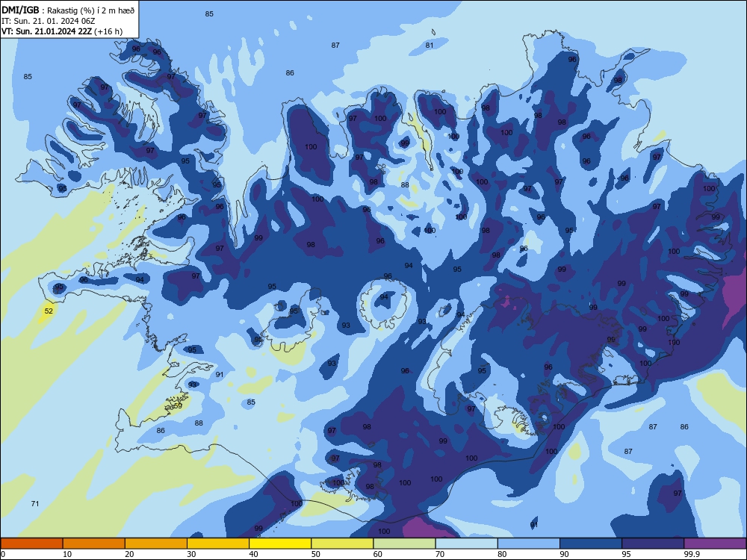Click the humidity value 52 on the map
Viewport: 747px width, 560px height.
click(49, 311)
